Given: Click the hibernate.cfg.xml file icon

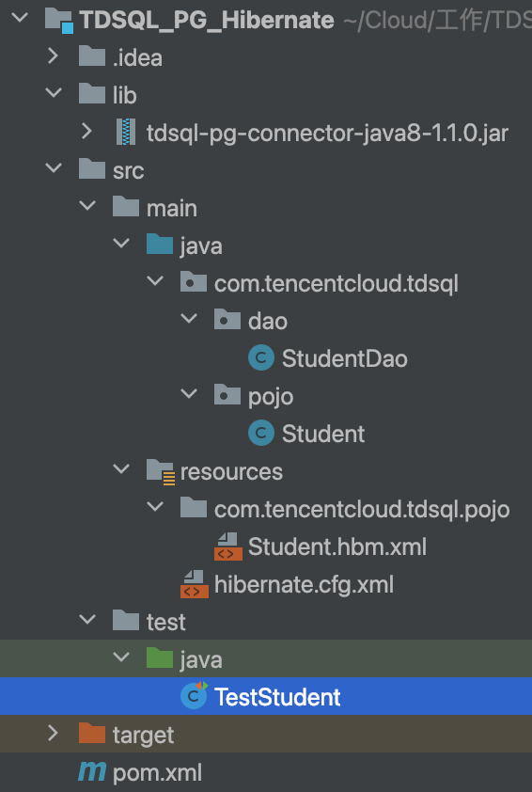Looking at the screenshot, I should pos(195,584).
